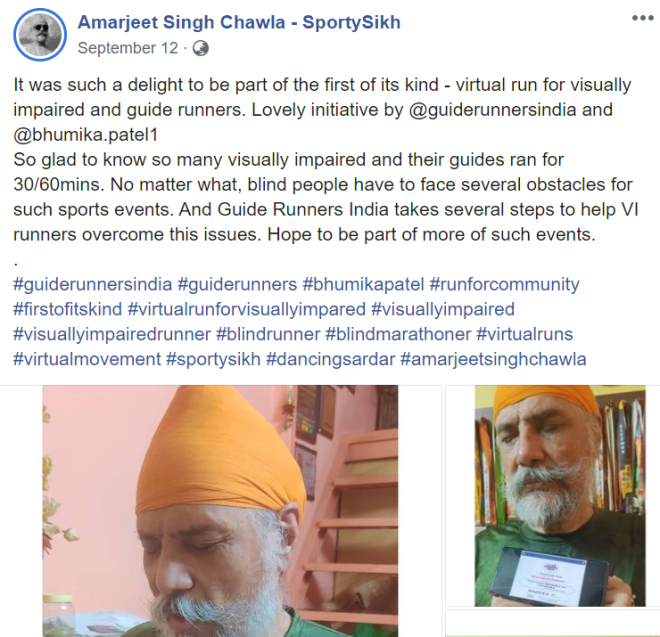Open the #bhumikapatel hashtag
Viewport: 660px width, 637px height.
(x=363, y=284)
